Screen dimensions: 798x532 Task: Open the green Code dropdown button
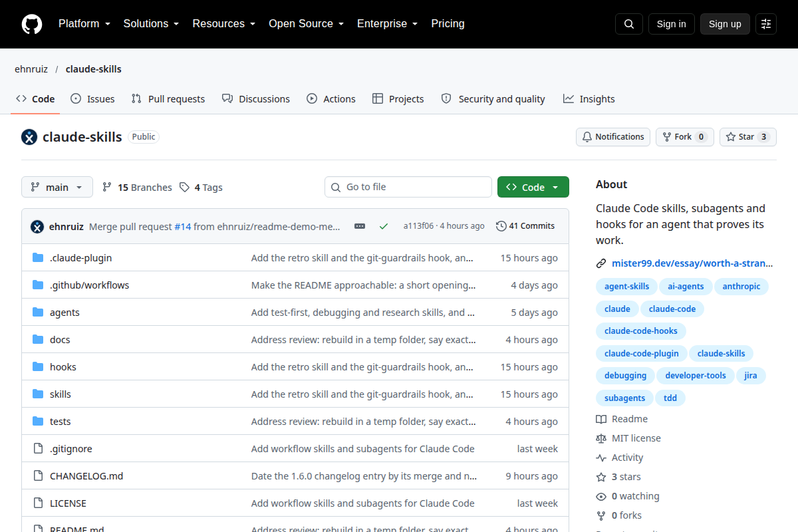point(533,188)
